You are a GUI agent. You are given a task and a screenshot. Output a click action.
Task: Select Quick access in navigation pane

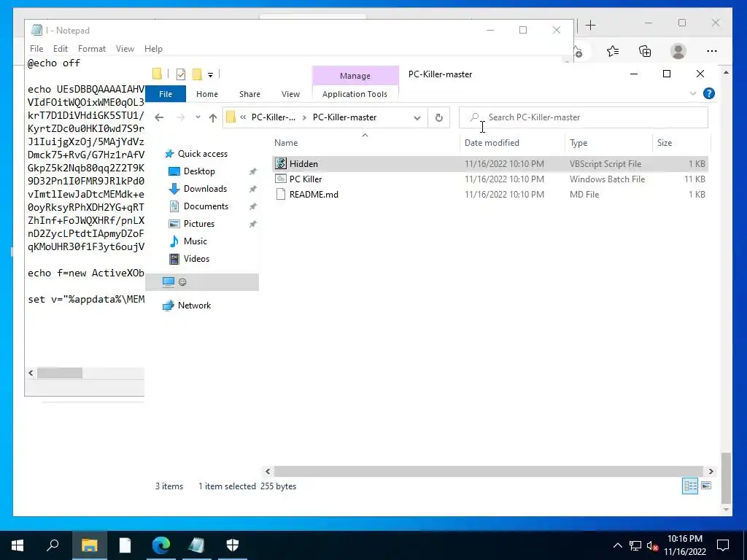click(203, 153)
